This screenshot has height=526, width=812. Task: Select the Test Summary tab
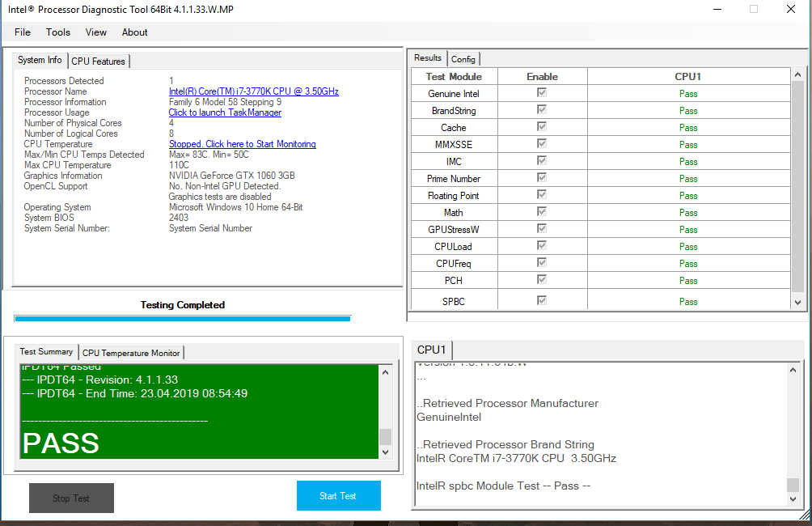pos(46,351)
